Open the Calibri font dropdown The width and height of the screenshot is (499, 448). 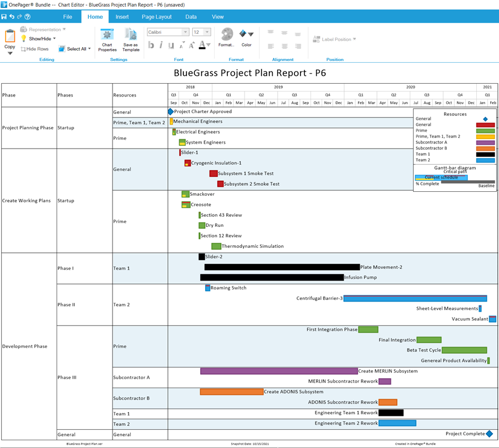pyautogui.click(x=185, y=32)
